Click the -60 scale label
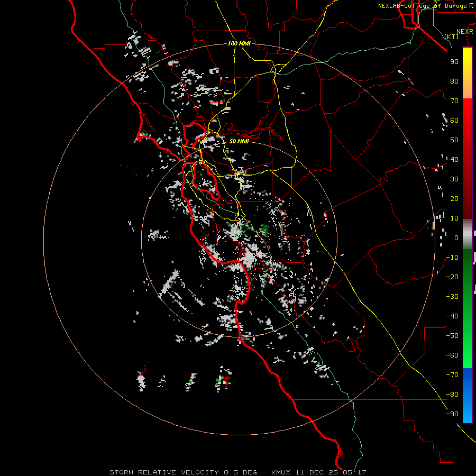The image size is (476, 476). [452, 355]
